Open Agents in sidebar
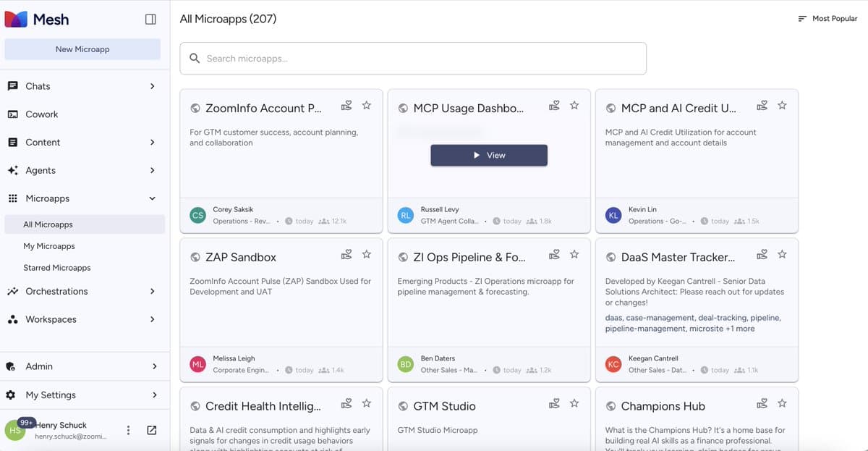The image size is (868, 451). pos(40,171)
